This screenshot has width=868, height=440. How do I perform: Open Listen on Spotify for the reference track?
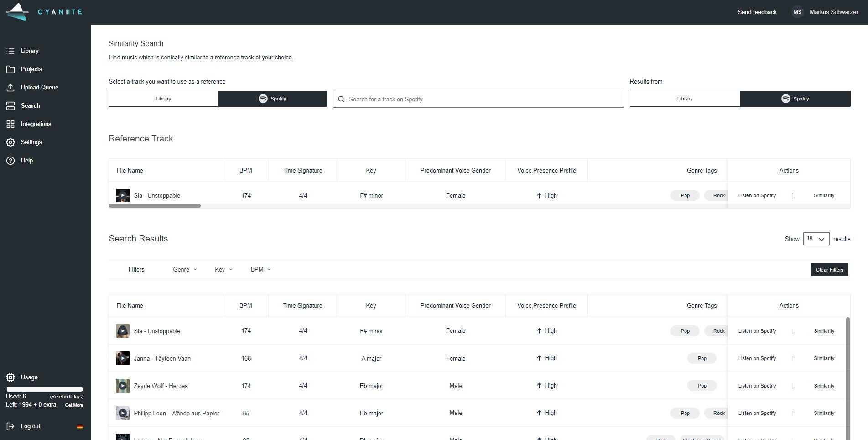(x=757, y=195)
